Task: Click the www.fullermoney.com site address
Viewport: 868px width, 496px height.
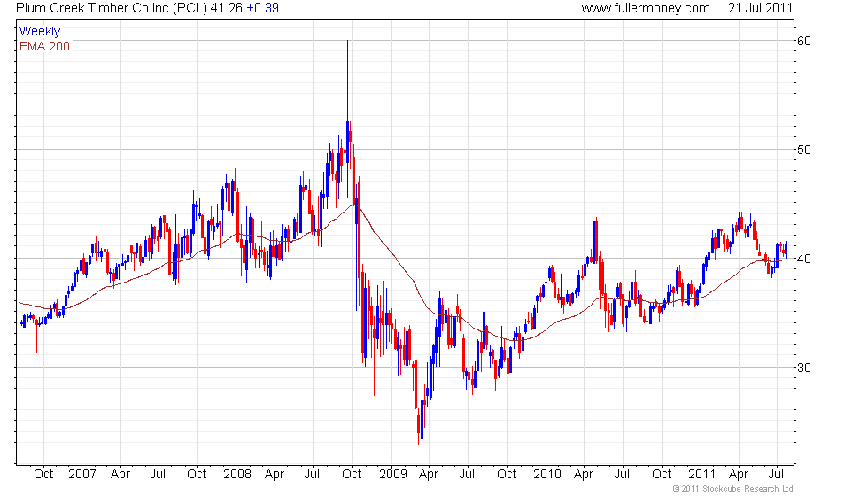Action: click(646, 8)
